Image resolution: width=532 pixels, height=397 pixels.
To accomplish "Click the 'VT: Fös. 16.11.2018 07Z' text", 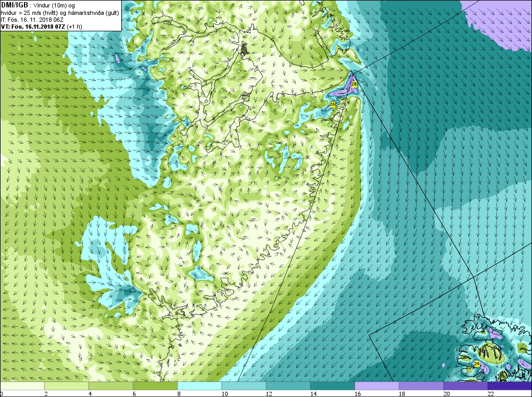I will (33, 27).
